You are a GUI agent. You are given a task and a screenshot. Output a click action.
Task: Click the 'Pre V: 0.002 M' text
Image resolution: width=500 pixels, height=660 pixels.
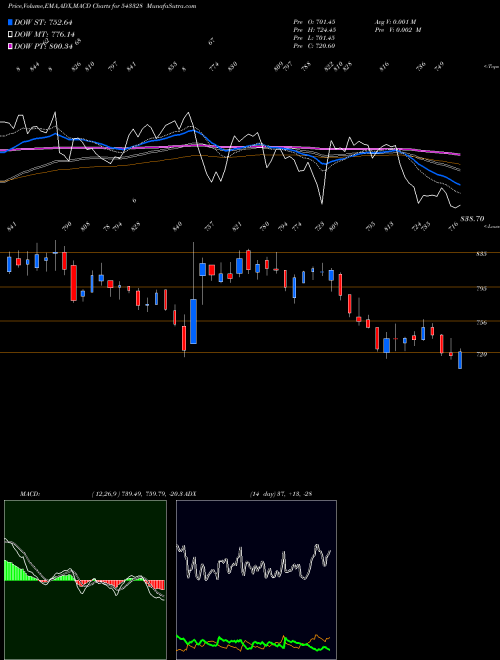398,30
